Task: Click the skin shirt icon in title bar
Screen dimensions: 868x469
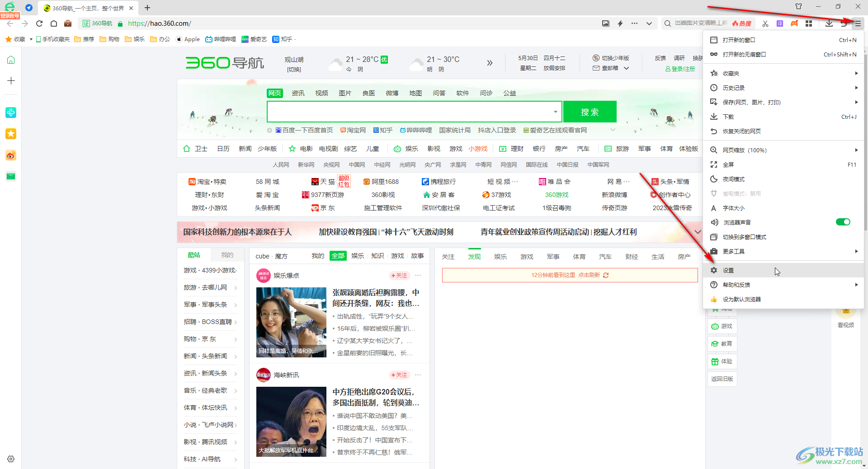Action: (798, 6)
